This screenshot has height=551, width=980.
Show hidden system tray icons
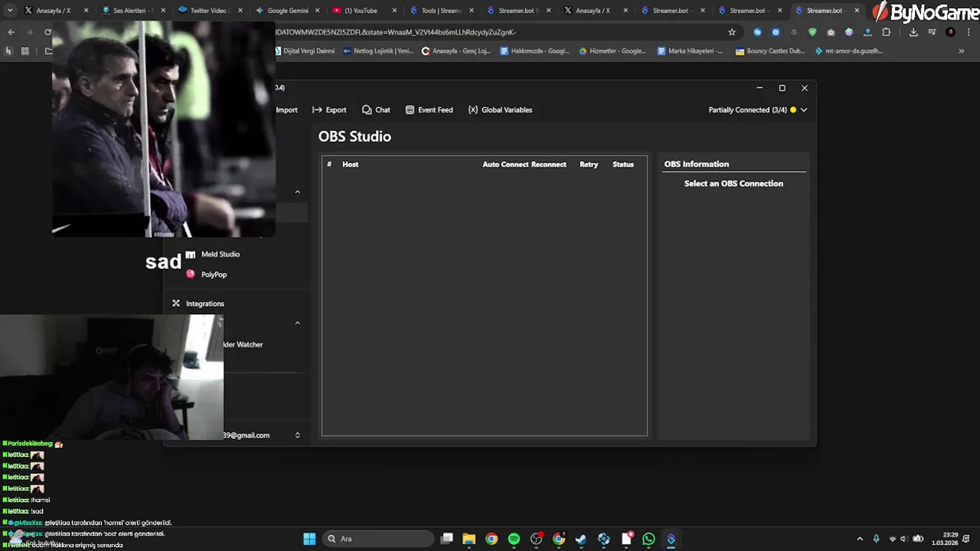pyautogui.click(x=859, y=539)
